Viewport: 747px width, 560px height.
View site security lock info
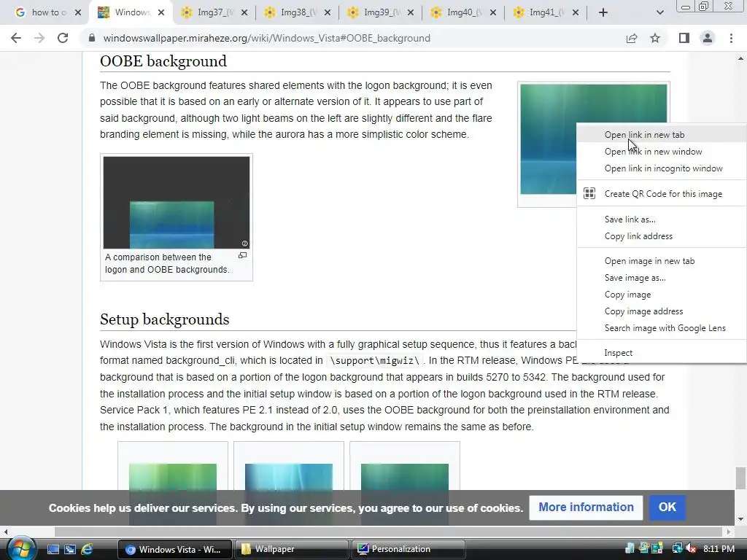point(92,38)
